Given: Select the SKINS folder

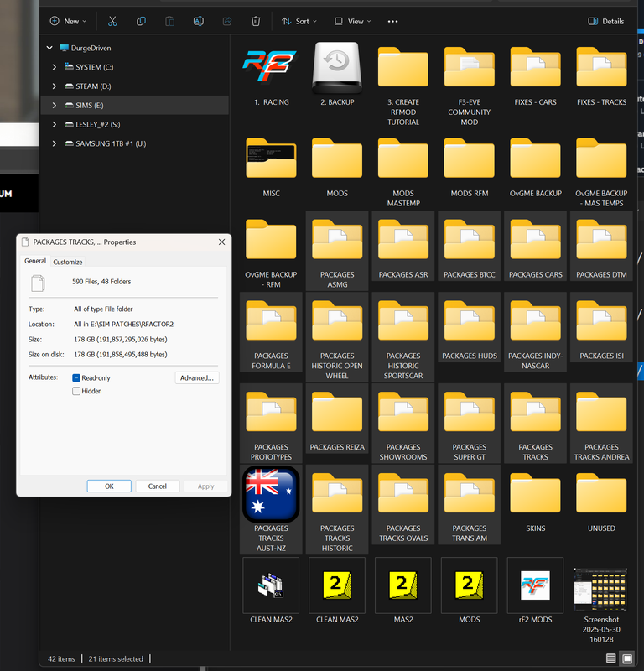Looking at the screenshot, I should click(535, 493).
